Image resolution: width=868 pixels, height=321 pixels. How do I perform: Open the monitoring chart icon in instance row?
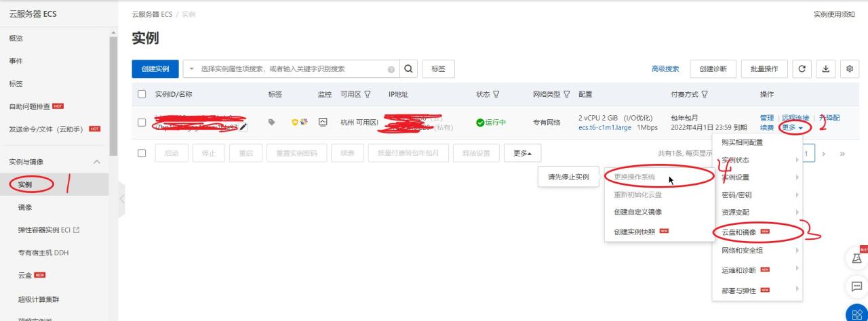click(x=323, y=123)
